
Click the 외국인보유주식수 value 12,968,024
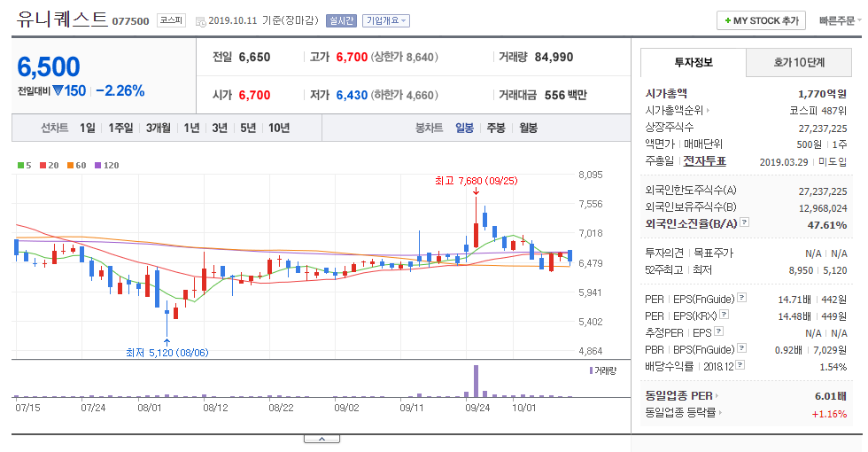[823, 208]
